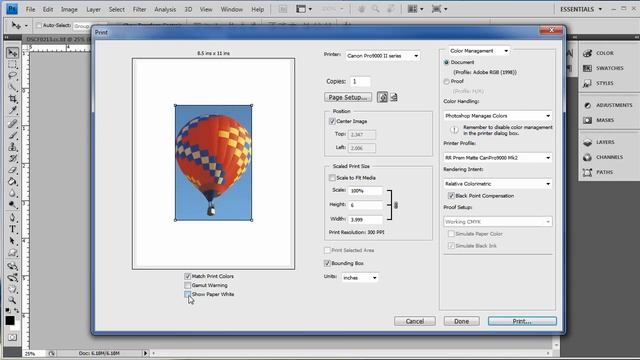Open the Printer dropdown Canon Pro9000

pyautogui.click(x=382, y=56)
